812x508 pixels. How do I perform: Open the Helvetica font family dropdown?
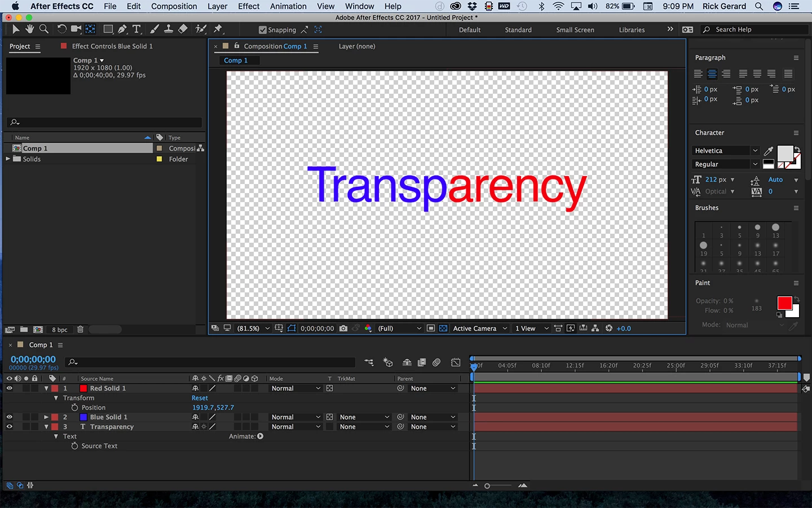(726, 151)
